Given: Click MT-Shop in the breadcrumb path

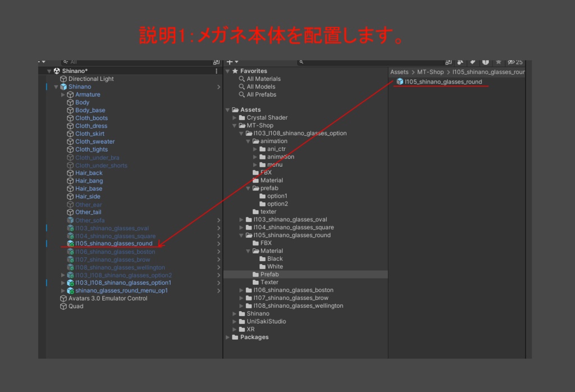Looking at the screenshot, I should 431,72.
